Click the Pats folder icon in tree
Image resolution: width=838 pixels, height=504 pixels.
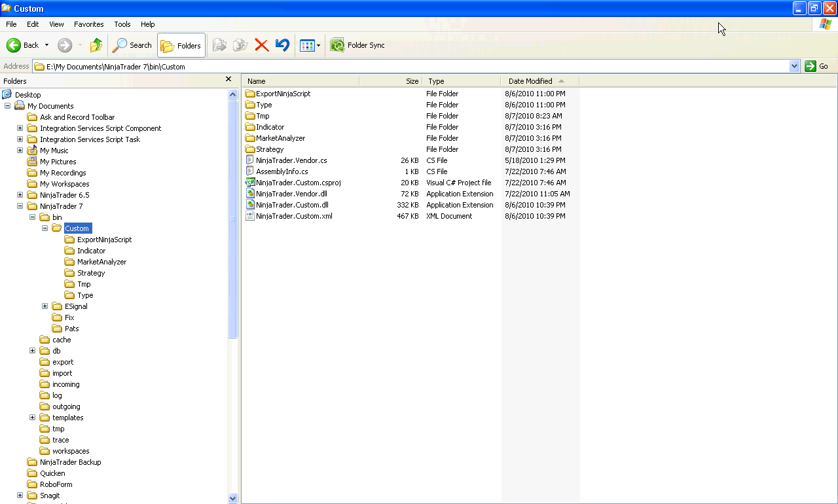[58, 329]
